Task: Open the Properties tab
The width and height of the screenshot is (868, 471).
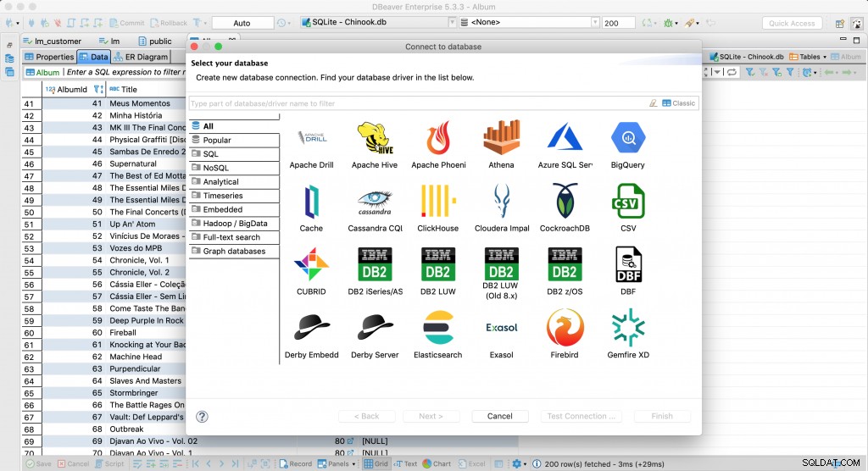Action: click(49, 57)
